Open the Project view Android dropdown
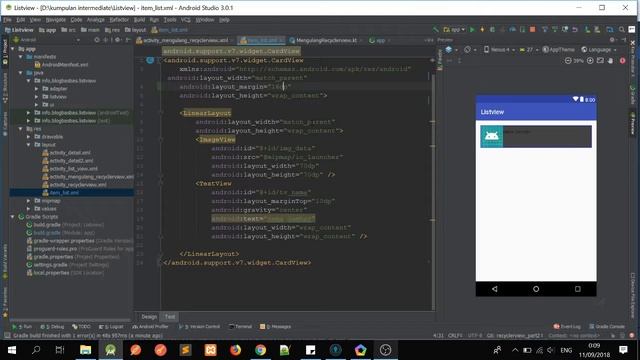Viewport: 640px width, 360px height. pos(46,40)
